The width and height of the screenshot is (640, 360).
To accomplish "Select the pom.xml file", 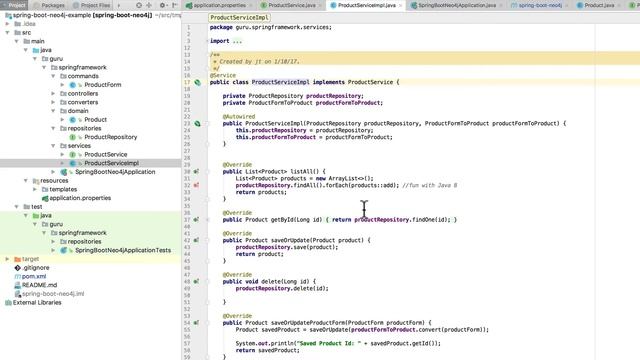I will tap(34, 276).
